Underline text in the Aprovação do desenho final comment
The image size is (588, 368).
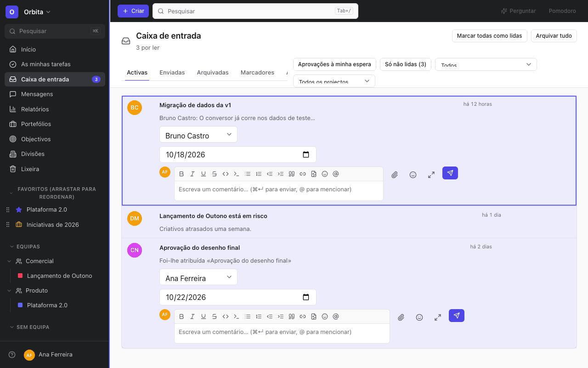click(x=204, y=316)
